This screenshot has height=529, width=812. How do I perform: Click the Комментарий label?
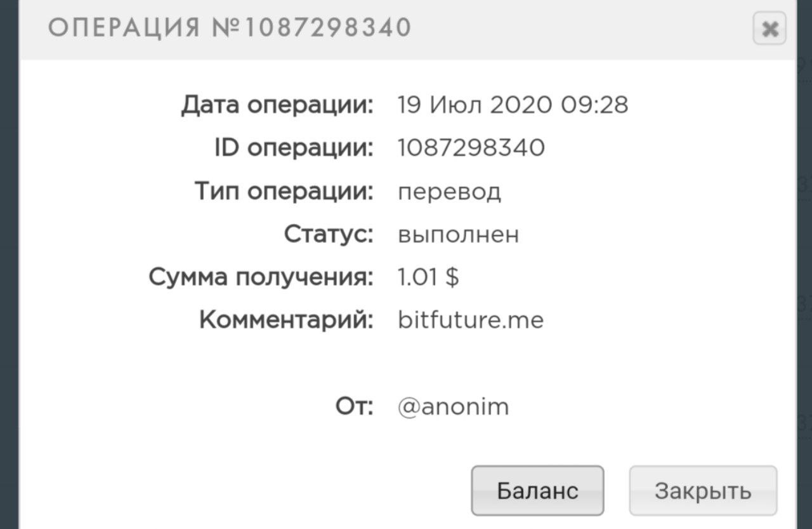(286, 320)
